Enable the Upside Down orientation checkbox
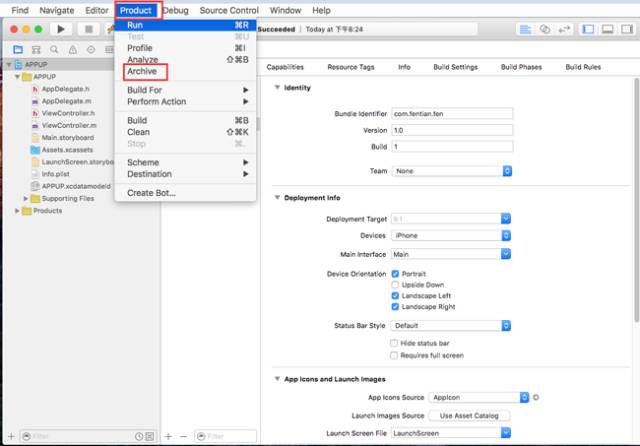640x446 pixels. pyautogui.click(x=395, y=285)
